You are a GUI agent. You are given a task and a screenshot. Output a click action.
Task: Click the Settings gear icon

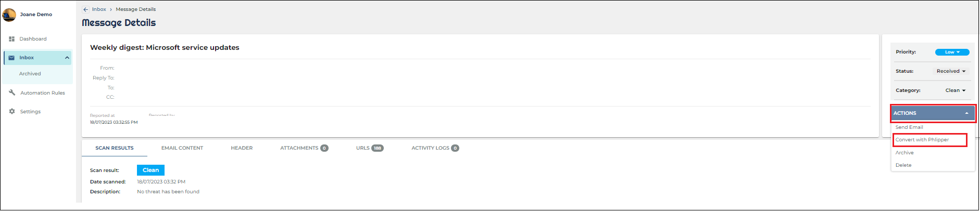[12, 111]
